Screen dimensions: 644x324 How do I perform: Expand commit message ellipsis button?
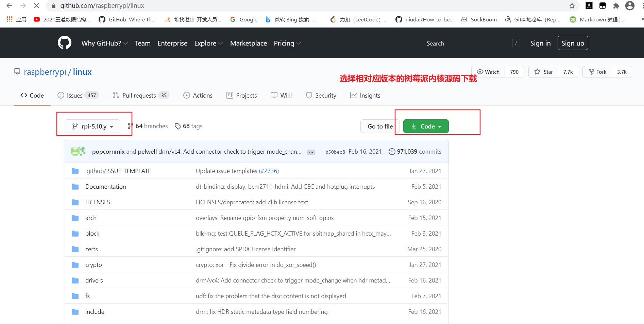(311, 152)
